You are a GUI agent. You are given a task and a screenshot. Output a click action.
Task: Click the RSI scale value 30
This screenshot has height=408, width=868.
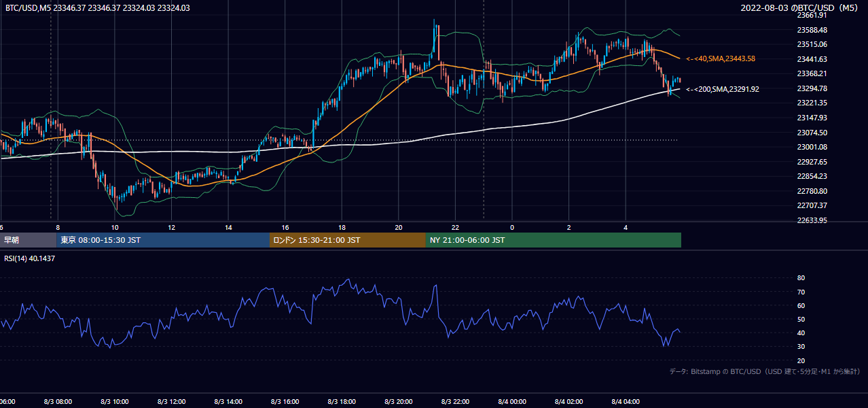[x=801, y=347]
